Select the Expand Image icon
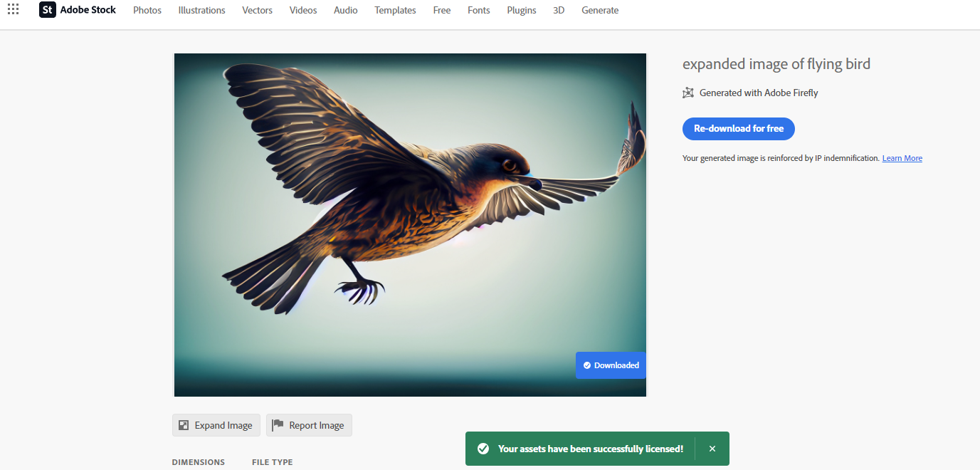This screenshot has height=470, width=980. (x=184, y=425)
